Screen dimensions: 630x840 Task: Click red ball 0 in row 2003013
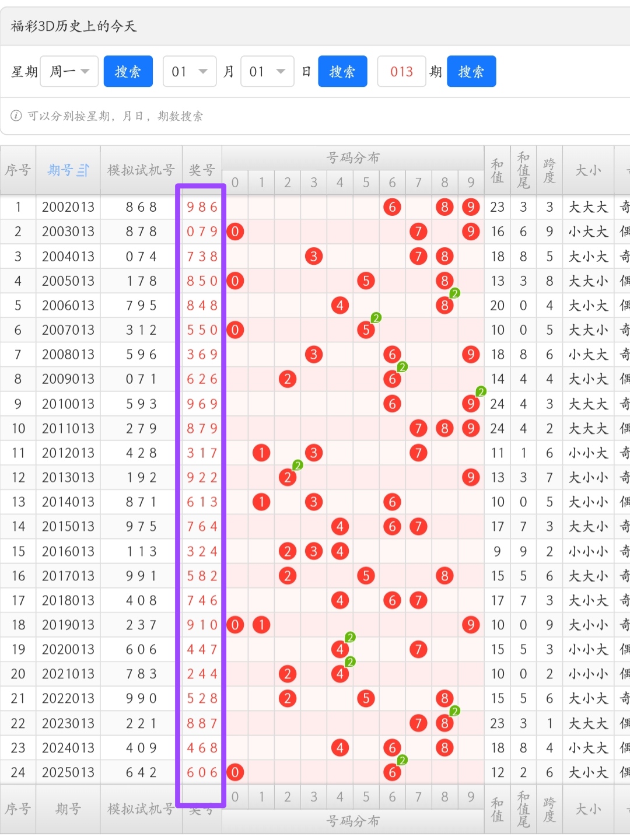pyautogui.click(x=235, y=232)
